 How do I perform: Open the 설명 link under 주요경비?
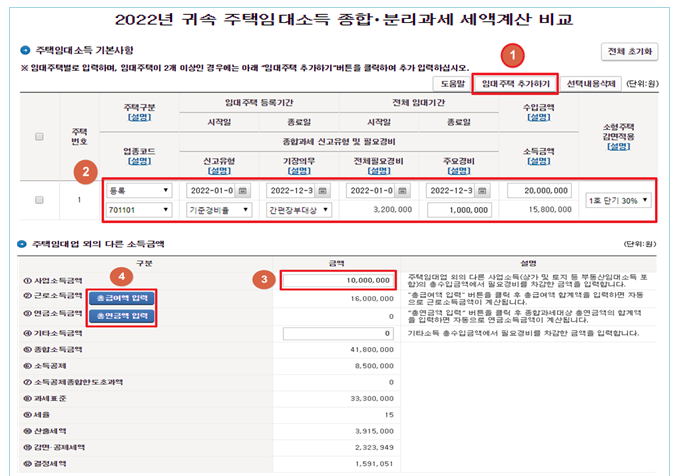point(459,171)
